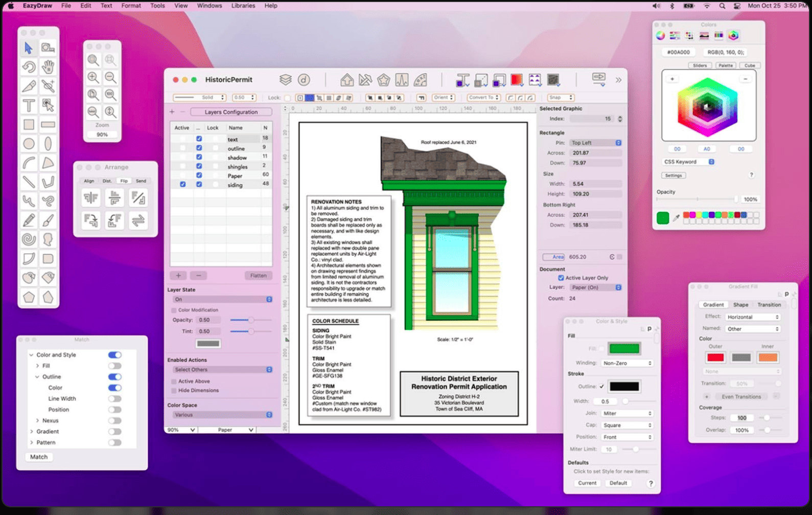812x515 pixels.
Task: Click the Match button
Action: point(39,457)
